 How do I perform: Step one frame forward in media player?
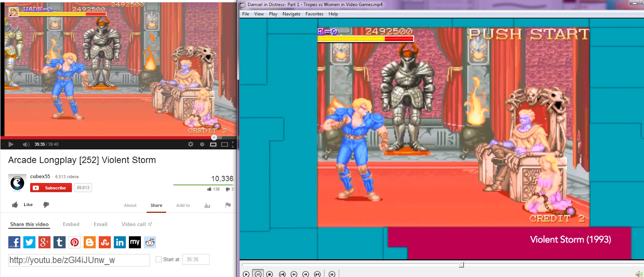(332, 274)
